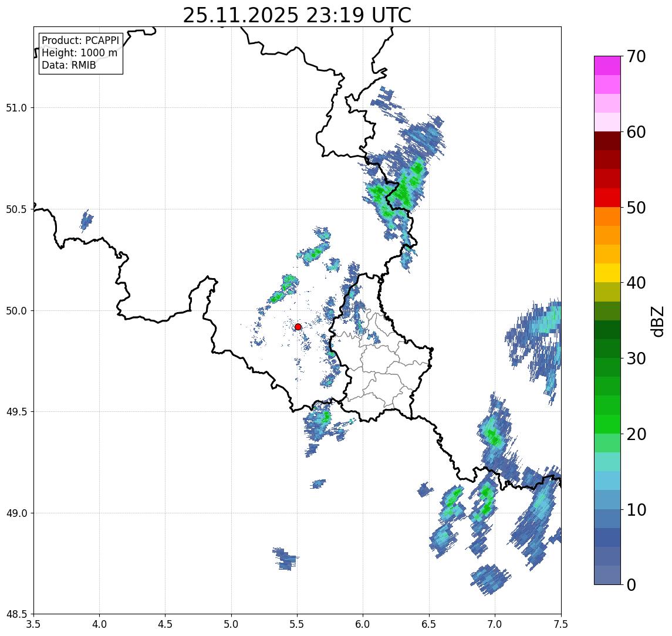Click the colorbar tick label 70
Screen dimensions: 672x636
click(x=636, y=56)
